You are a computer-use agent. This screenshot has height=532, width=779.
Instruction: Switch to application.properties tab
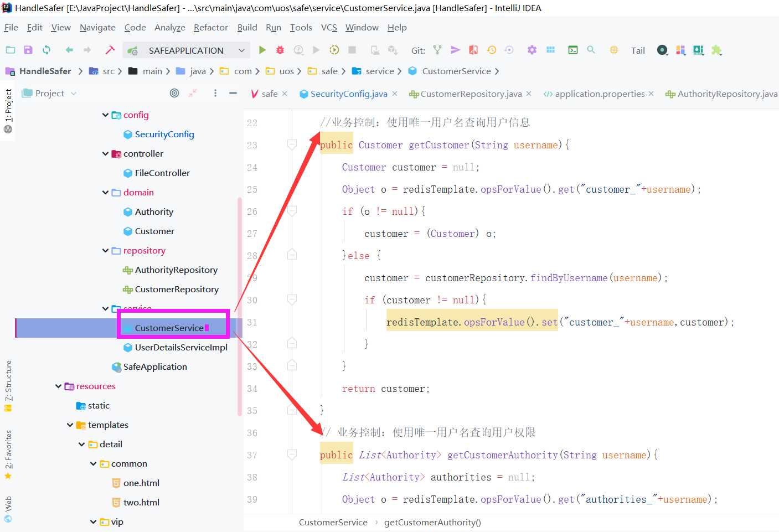600,94
